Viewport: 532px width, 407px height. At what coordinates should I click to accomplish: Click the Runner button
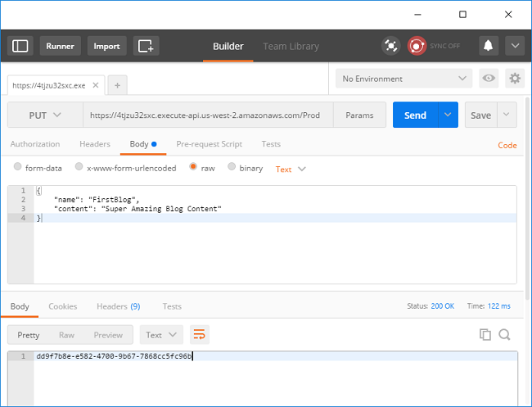click(60, 46)
